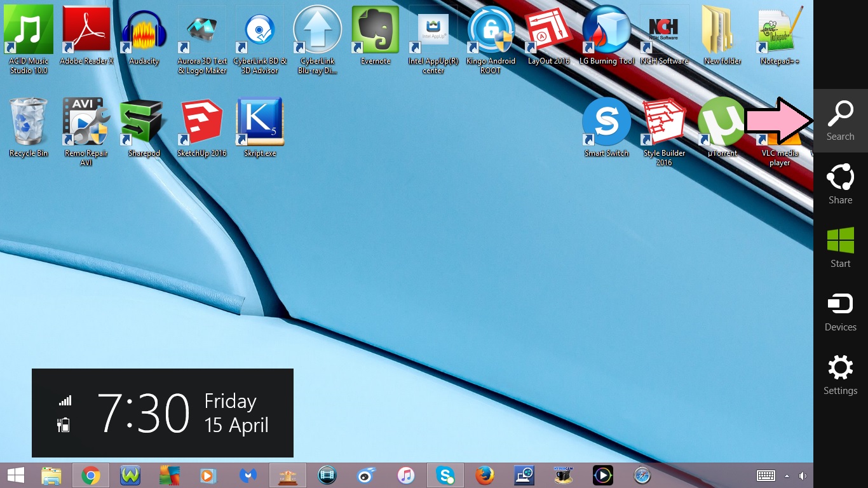The image size is (868, 488).
Task: Select the Sharepod desktop icon
Action: (144, 128)
